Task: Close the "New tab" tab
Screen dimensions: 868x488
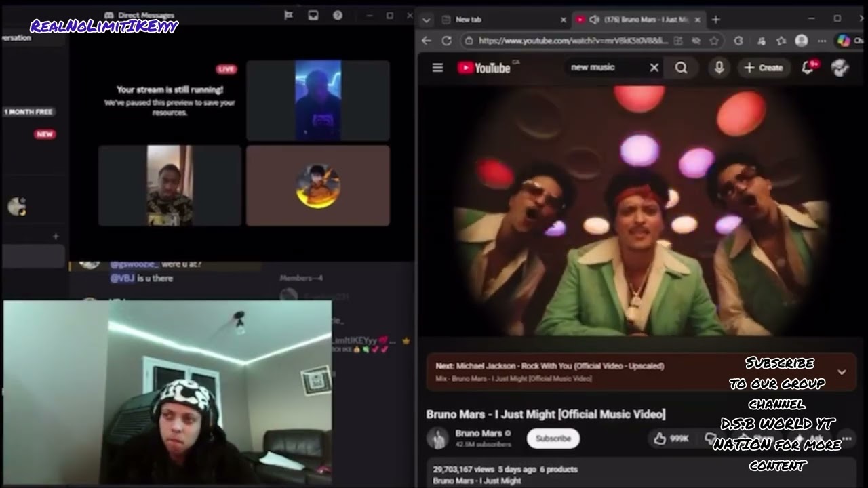Action: tap(563, 20)
